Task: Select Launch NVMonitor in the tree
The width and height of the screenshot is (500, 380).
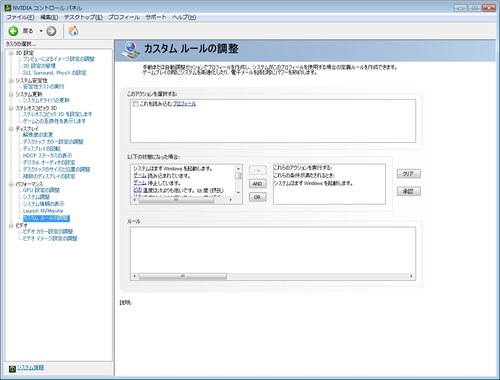Action: pos(43,211)
